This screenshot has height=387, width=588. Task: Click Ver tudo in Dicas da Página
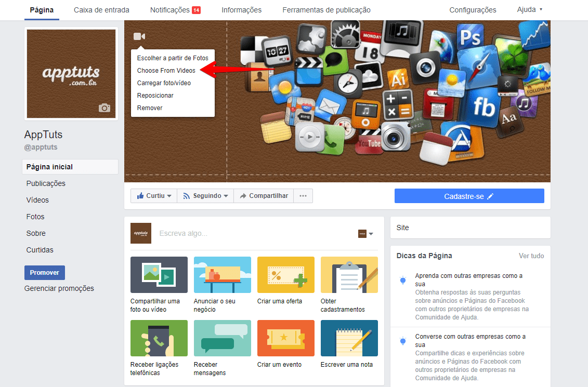click(531, 256)
